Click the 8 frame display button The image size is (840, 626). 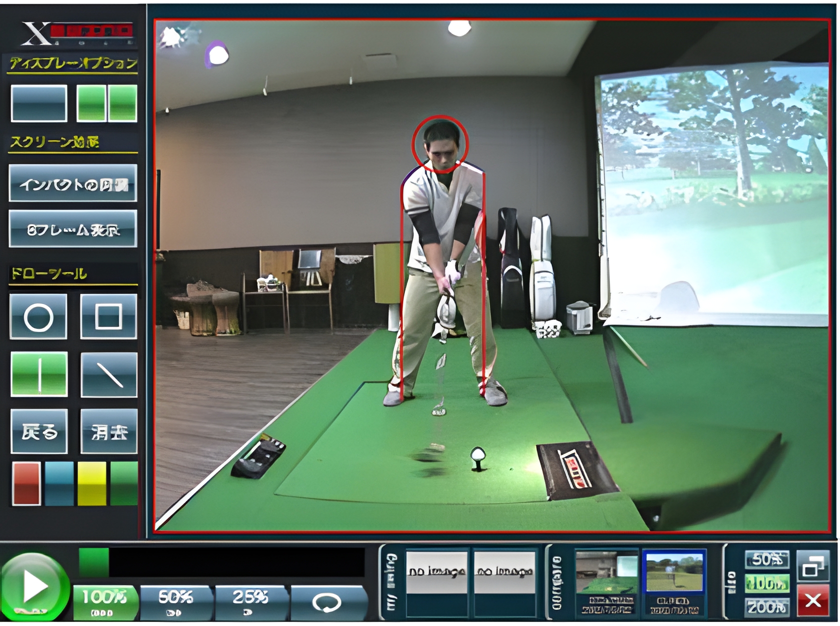click(x=73, y=229)
